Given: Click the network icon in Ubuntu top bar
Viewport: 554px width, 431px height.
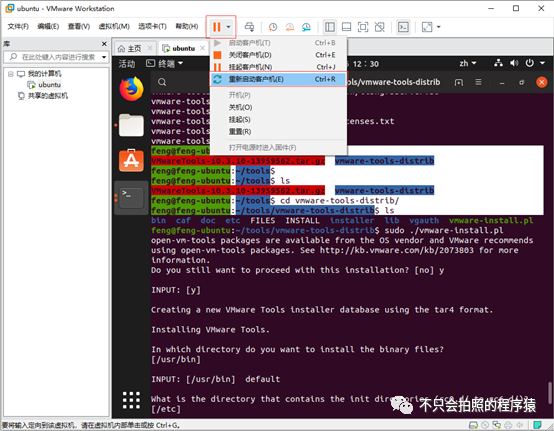Looking at the screenshot, I should point(499,63).
